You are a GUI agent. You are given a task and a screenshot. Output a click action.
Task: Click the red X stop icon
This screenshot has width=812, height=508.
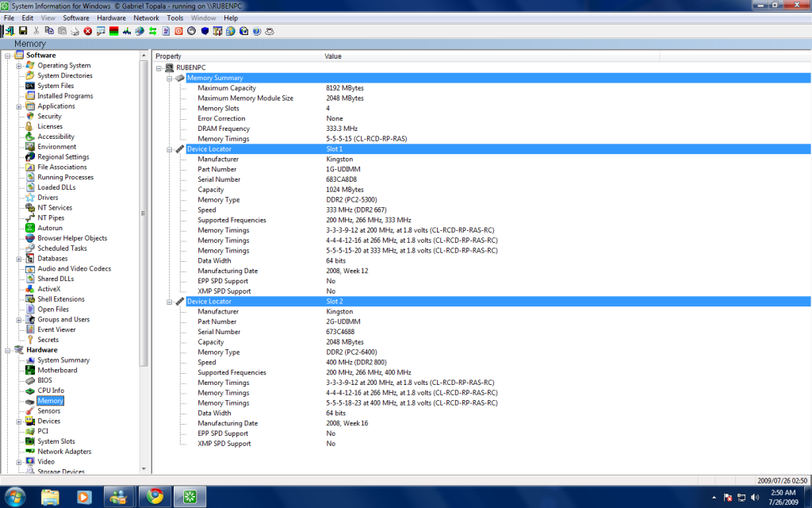coord(88,31)
